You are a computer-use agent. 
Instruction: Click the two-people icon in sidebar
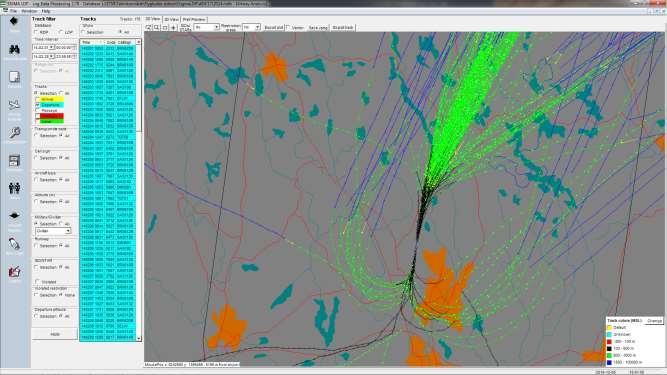click(14, 188)
